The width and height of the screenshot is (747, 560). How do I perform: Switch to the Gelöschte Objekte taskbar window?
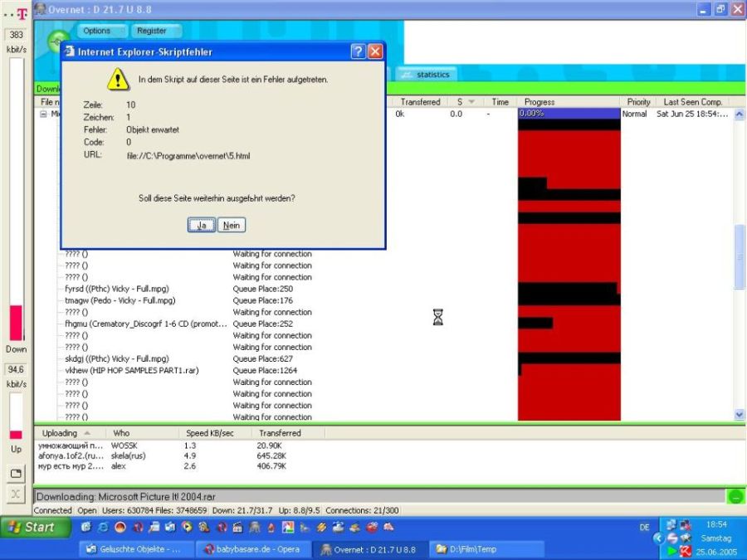pyautogui.click(x=136, y=549)
